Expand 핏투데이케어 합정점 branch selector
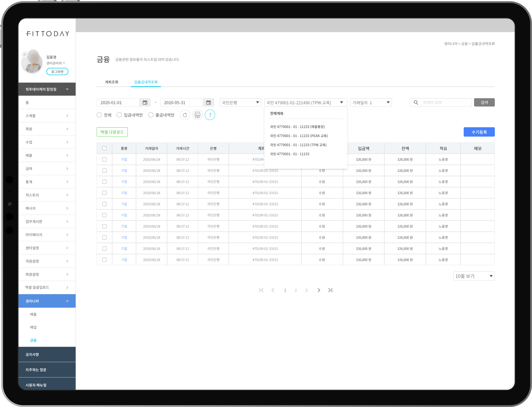This screenshot has width=532, height=407. [47, 89]
